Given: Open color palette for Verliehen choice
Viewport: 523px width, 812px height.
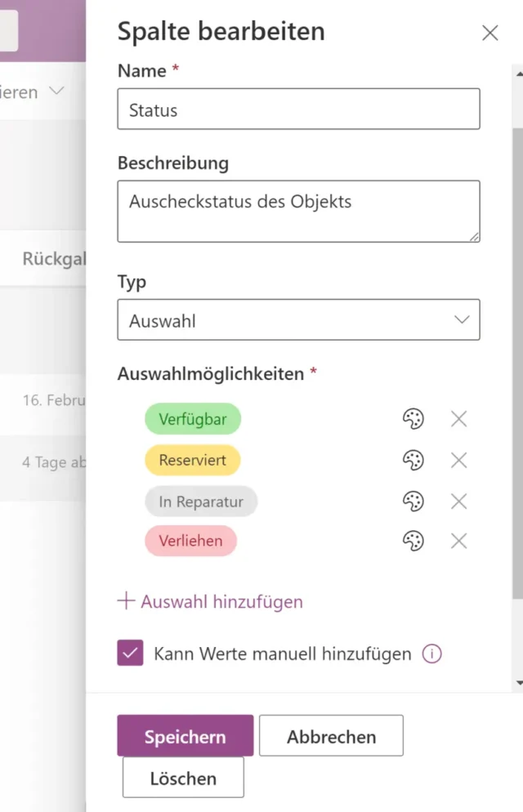Looking at the screenshot, I should (x=413, y=540).
